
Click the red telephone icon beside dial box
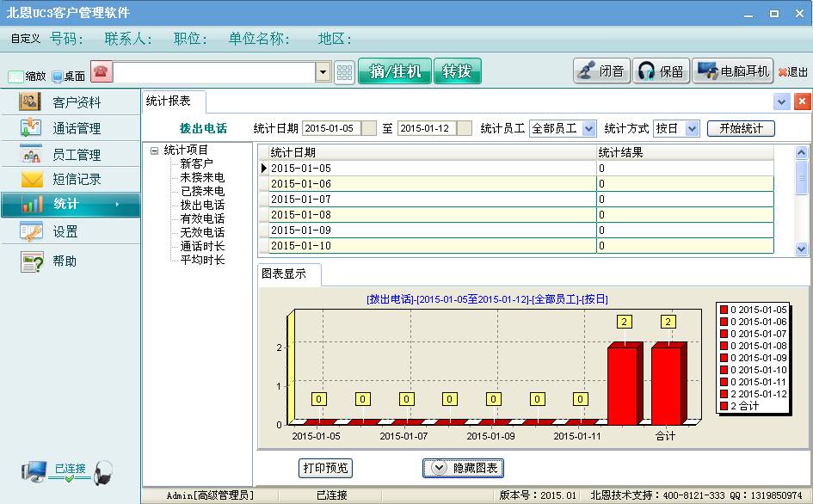pyautogui.click(x=102, y=71)
